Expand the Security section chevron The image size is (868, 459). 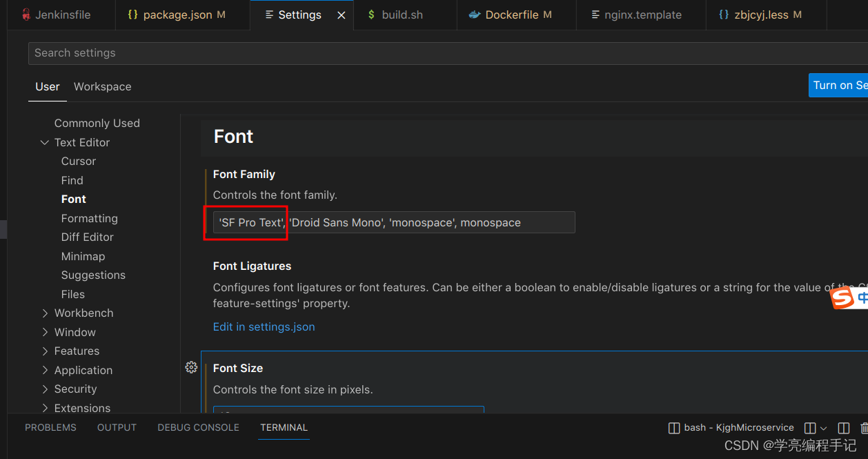coord(45,389)
